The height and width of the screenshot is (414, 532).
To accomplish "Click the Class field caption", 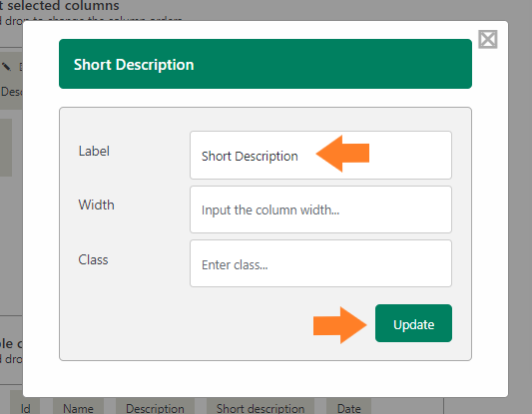I will pyautogui.click(x=93, y=259).
